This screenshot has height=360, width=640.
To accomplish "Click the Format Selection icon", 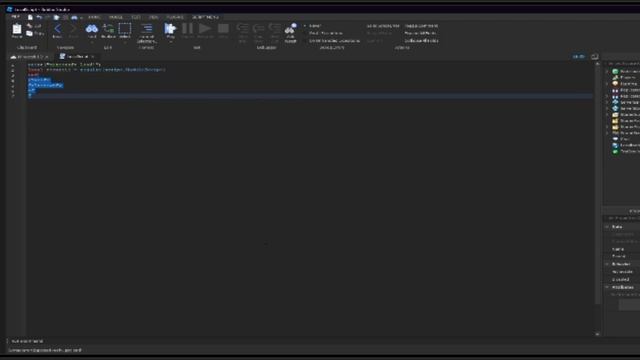I will [147, 28].
